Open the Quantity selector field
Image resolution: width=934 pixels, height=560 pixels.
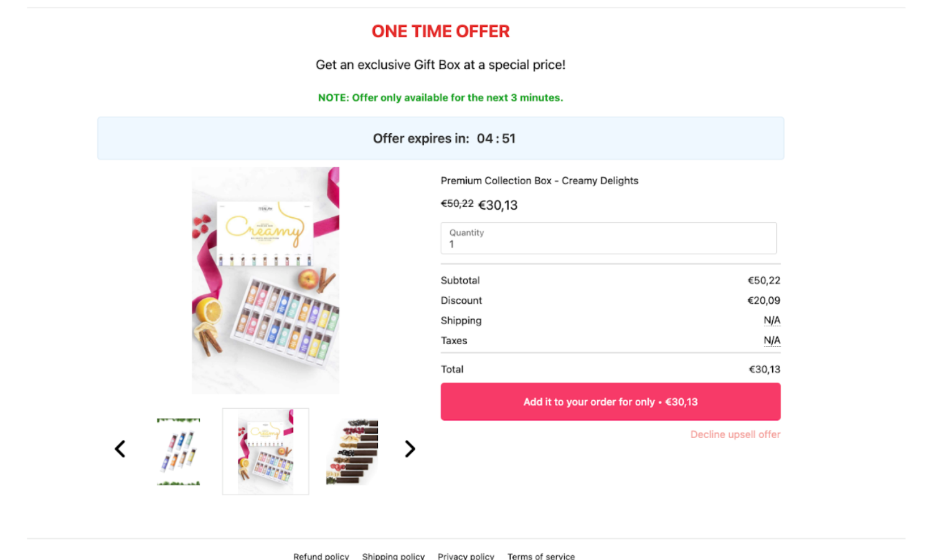coord(609,238)
